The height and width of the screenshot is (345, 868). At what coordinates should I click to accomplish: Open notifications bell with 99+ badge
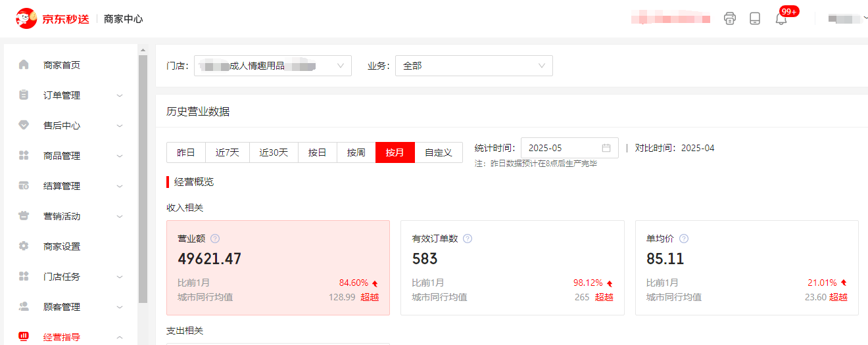(781, 18)
